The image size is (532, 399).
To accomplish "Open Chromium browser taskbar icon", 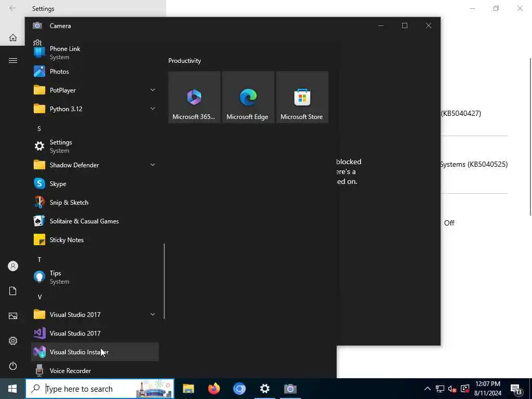I will [x=239, y=389].
